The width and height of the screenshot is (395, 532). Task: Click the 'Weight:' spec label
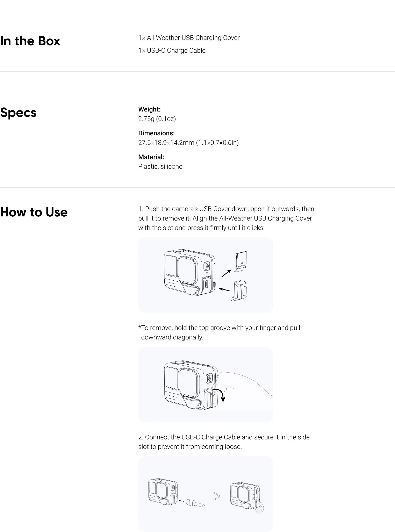coord(149,109)
